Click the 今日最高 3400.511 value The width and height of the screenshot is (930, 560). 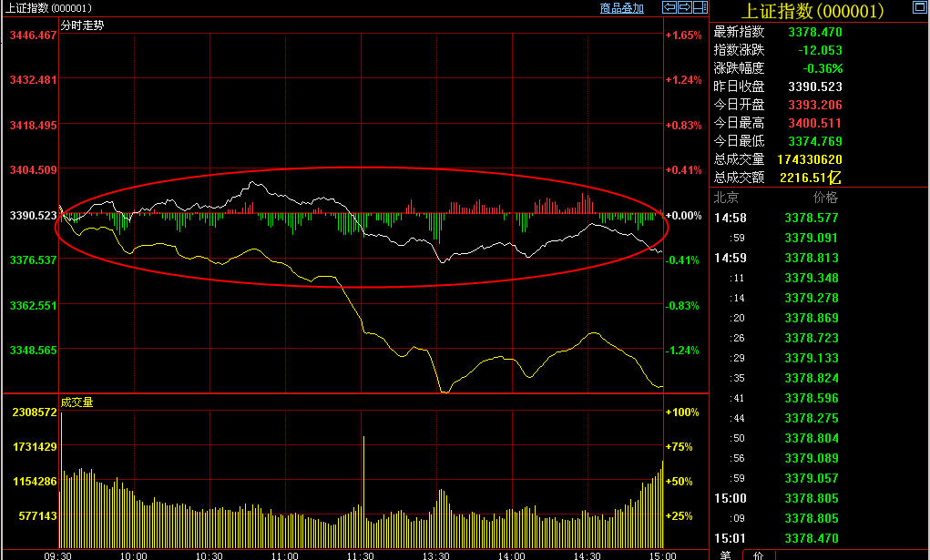pyautogui.click(x=816, y=123)
